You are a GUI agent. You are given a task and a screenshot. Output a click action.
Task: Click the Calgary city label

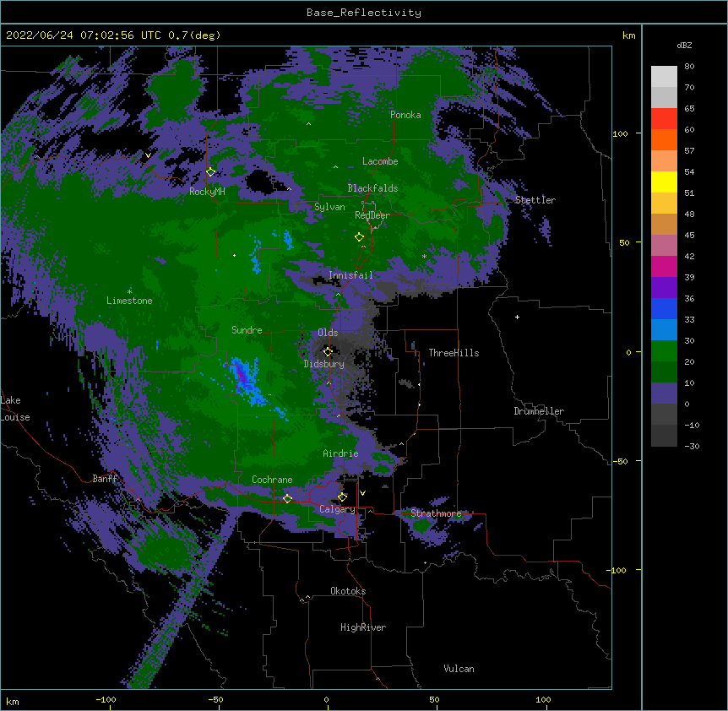point(337,509)
